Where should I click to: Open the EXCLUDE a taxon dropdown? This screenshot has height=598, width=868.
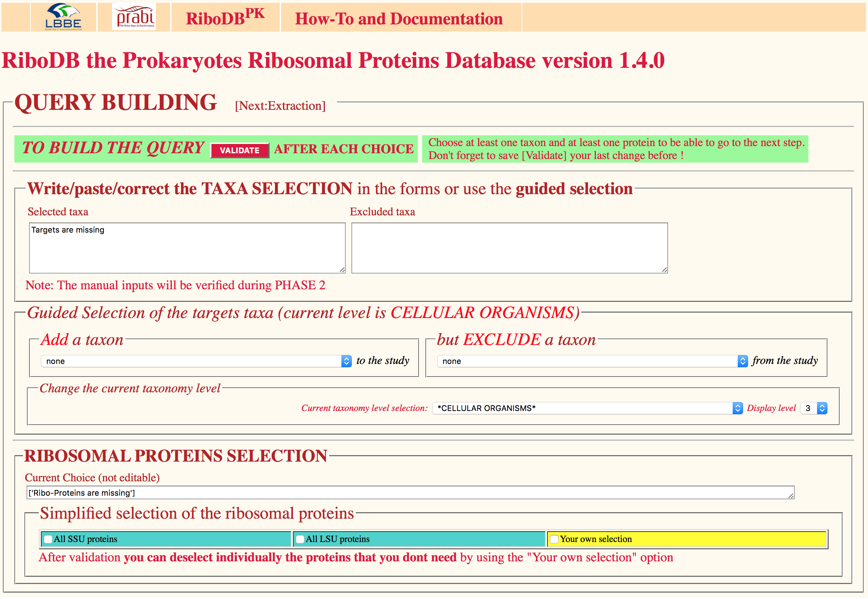[592, 361]
